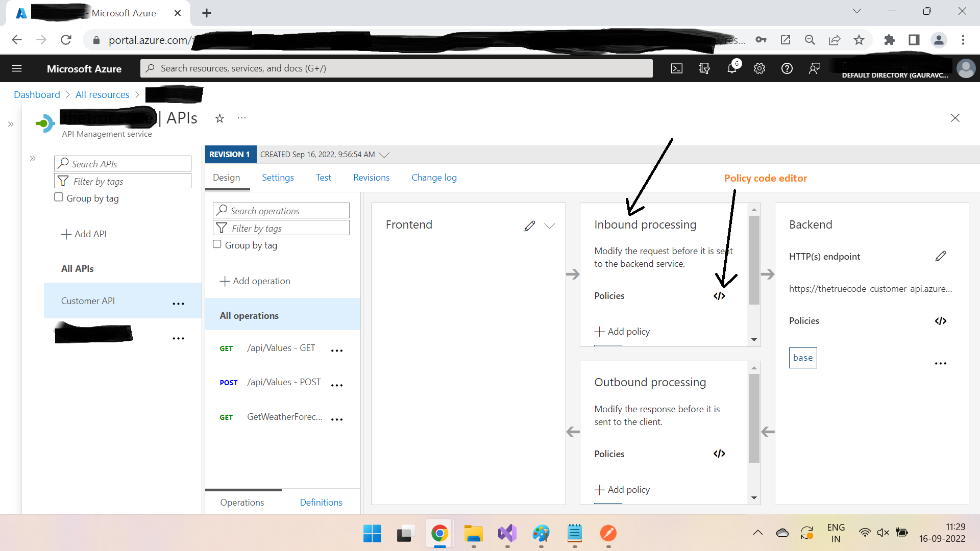Click Add policy in Inbound processing
The height and width of the screenshot is (551, 980).
[x=622, y=331]
